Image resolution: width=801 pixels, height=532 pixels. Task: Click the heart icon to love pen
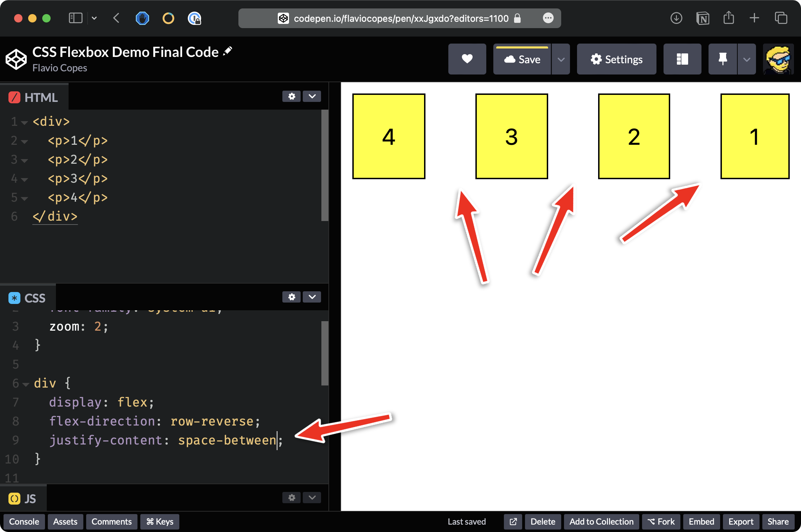(467, 59)
